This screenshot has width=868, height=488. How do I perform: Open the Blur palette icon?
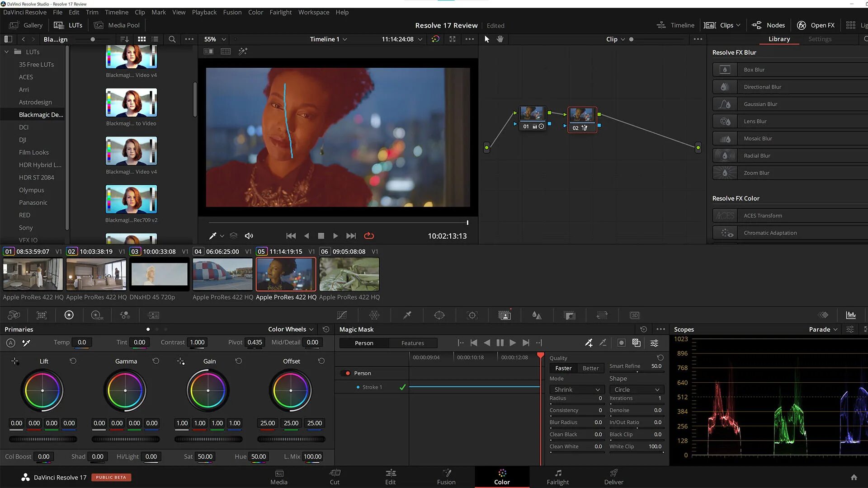[537, 315]
